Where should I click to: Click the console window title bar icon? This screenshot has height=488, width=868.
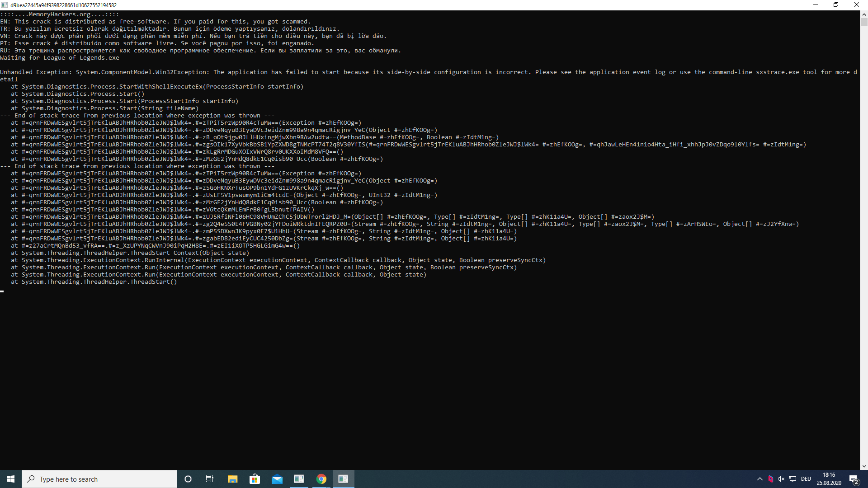click(5, 5)
